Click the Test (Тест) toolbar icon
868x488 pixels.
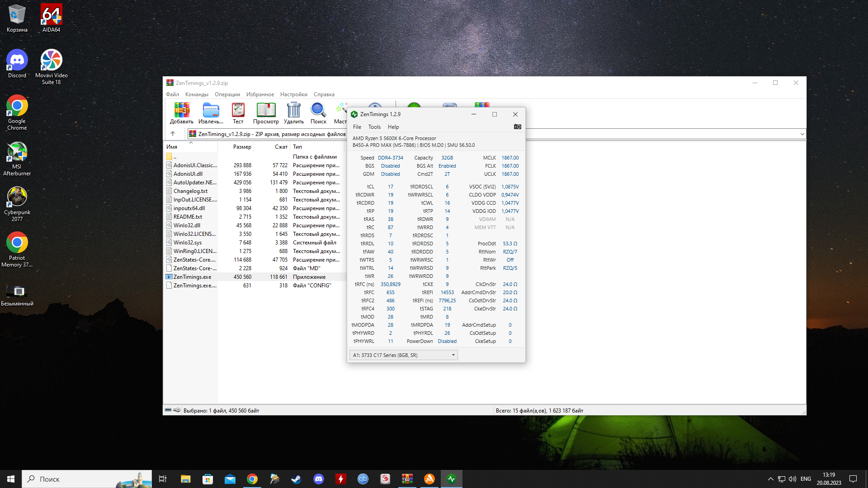tap(238, 110)
